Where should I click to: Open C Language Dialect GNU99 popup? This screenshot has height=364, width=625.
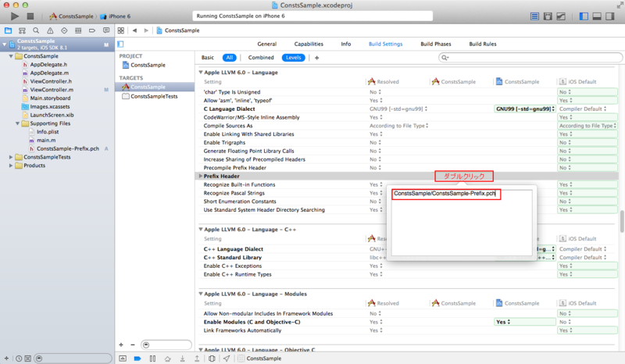pyautogui.click(x=525, y=109)
